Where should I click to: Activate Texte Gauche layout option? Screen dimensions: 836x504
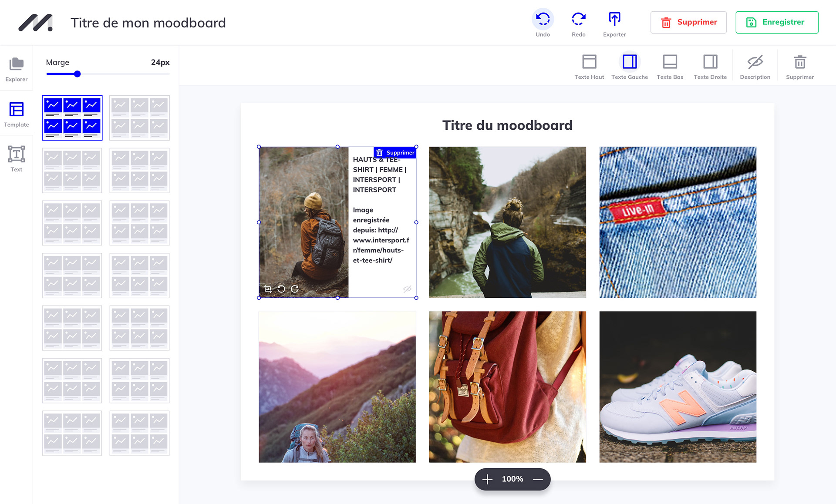tap(630, 62)
